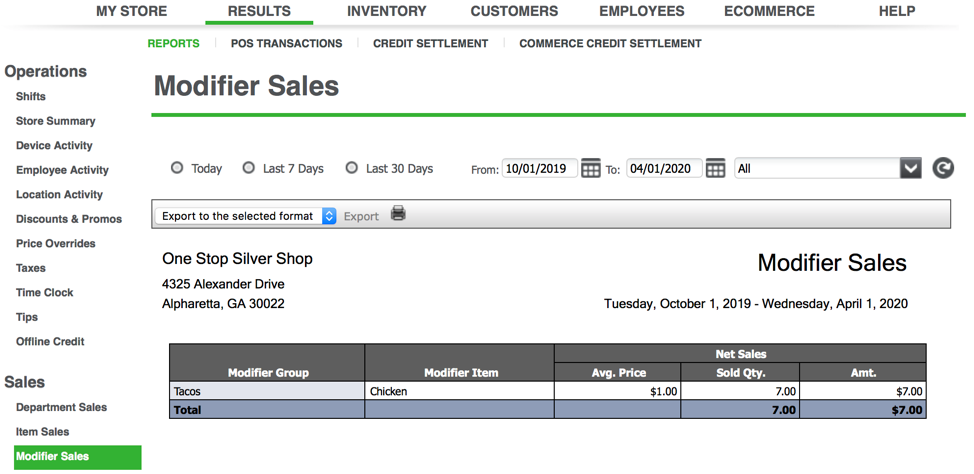Open the Item Sales report

tap(43, 432)
